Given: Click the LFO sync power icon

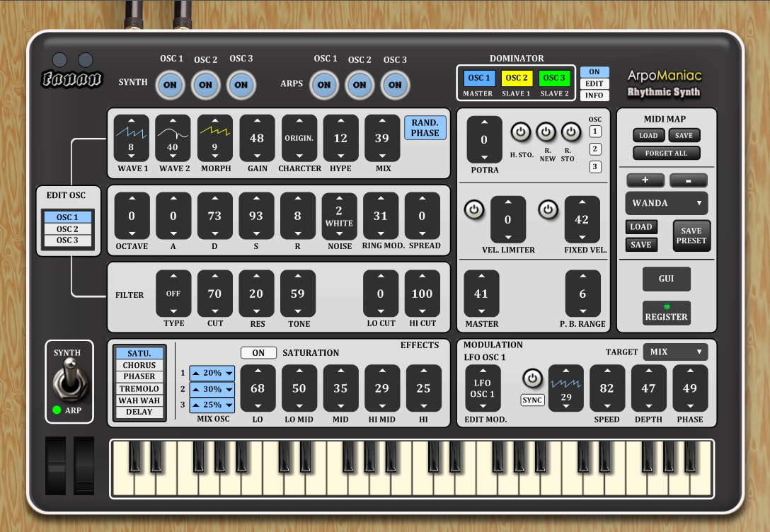Looking at the screenshot, I should click(531, 378).
